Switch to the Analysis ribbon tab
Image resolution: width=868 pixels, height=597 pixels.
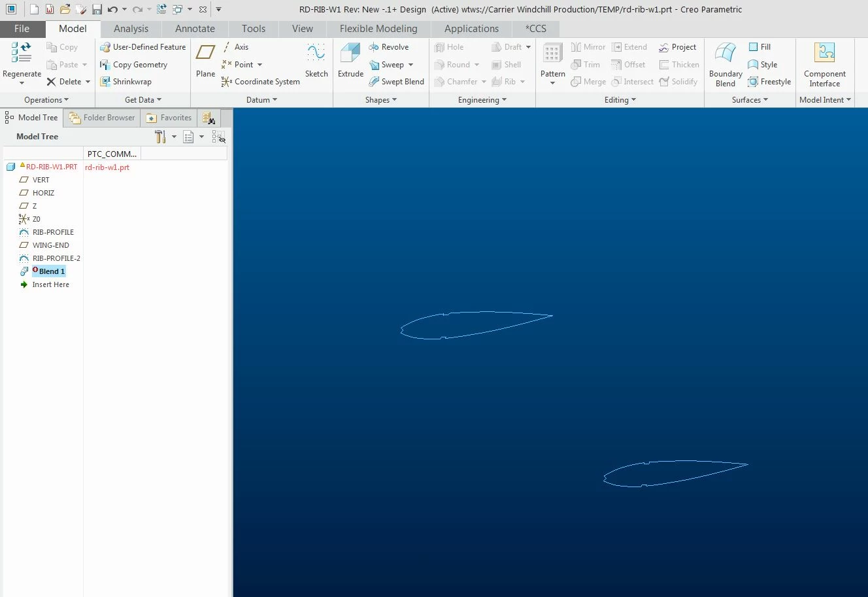(x=131, y=29)
